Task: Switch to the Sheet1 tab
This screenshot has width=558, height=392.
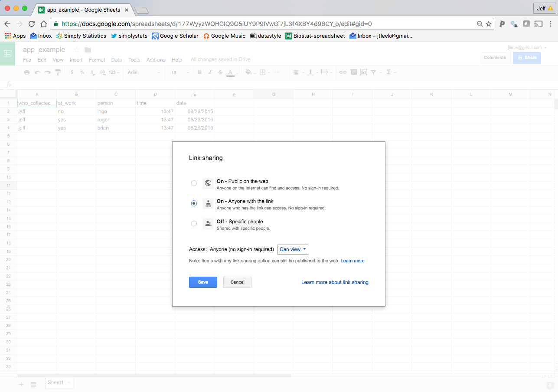Action: [x=57, y=383]
